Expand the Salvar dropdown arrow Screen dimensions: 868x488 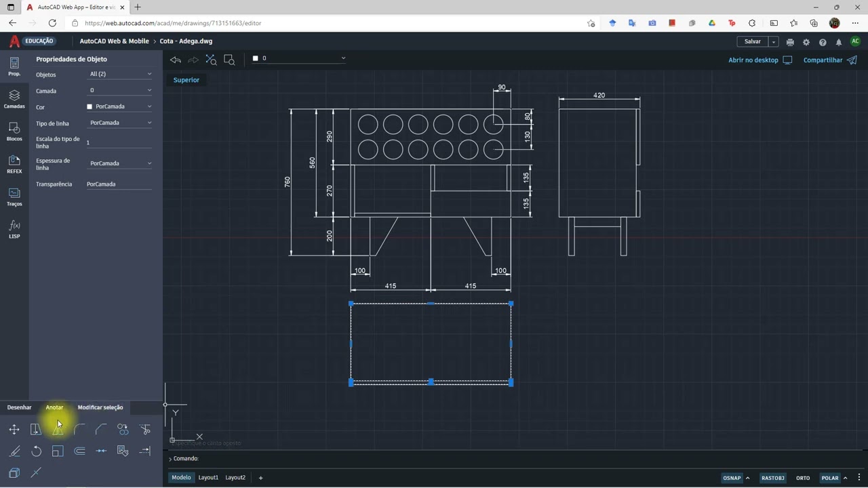point(773,42)
